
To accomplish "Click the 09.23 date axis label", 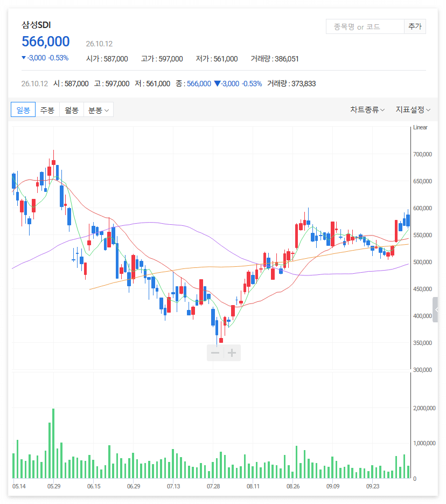I will click(373, 486).
